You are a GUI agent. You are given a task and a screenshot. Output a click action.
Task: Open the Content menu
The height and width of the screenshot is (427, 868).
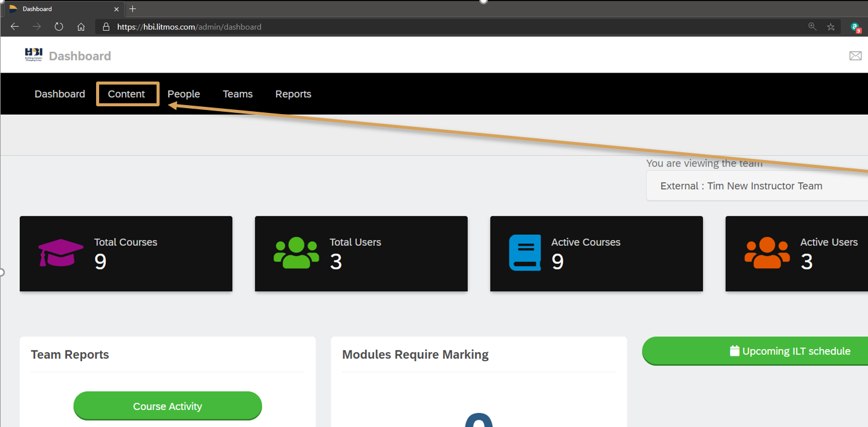coord(126,94)
